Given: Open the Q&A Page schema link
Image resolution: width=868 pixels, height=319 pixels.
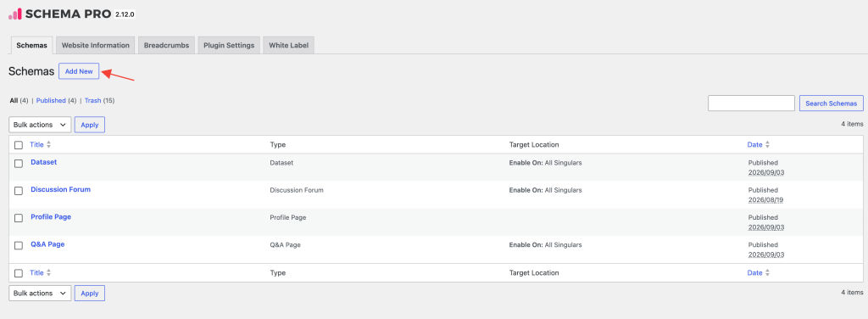Looking at the screenshot, I should coord(47,244).
